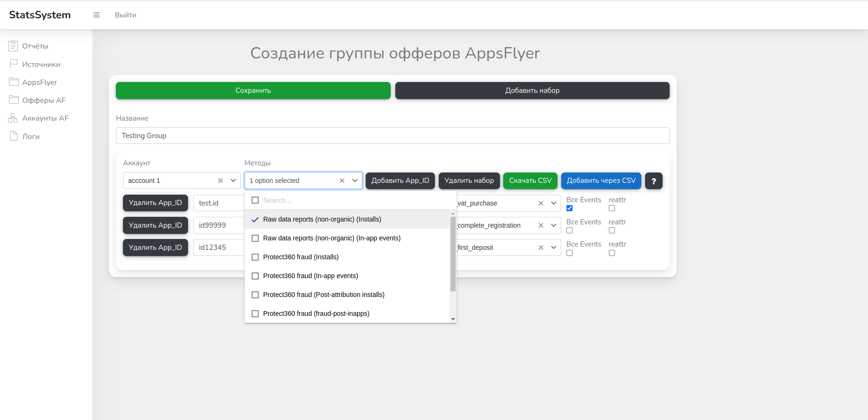Open Аккаунты AF sidebar section
The width and height of the screenshot is (868, 420).
point(45,118)
